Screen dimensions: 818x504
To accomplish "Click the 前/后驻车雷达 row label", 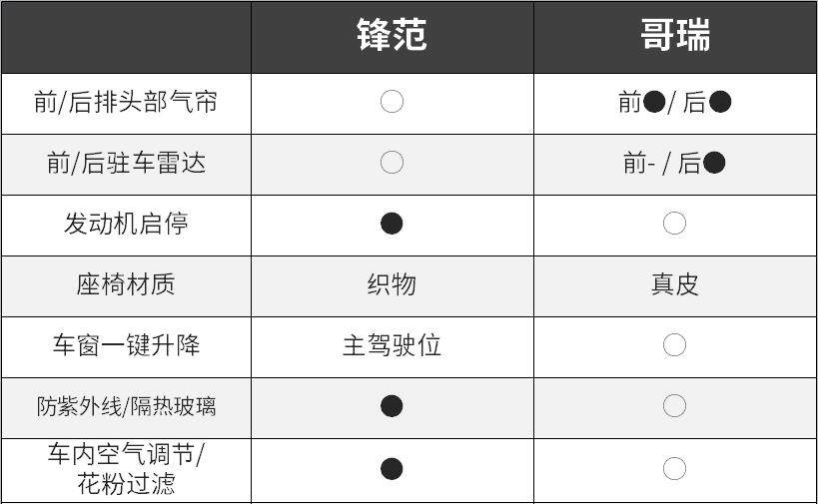I will [x=126, y=163].
